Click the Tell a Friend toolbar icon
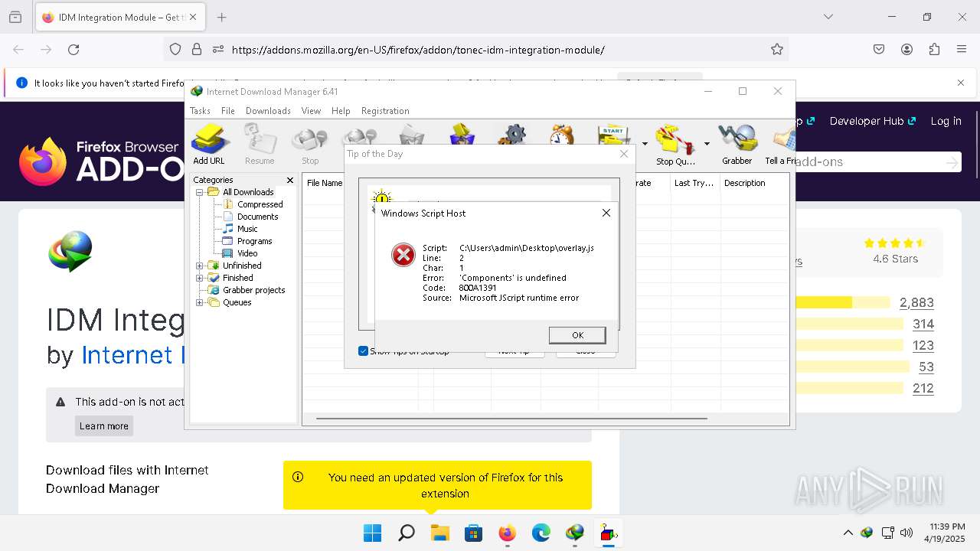980x551 pixels. click(781, 144)
